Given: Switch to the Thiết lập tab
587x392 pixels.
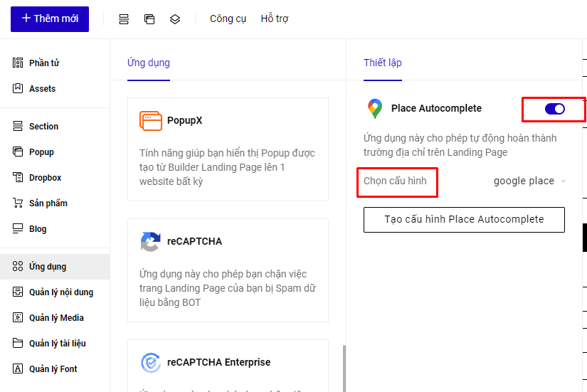Looking at the screenshot, I should click(382, 63).
